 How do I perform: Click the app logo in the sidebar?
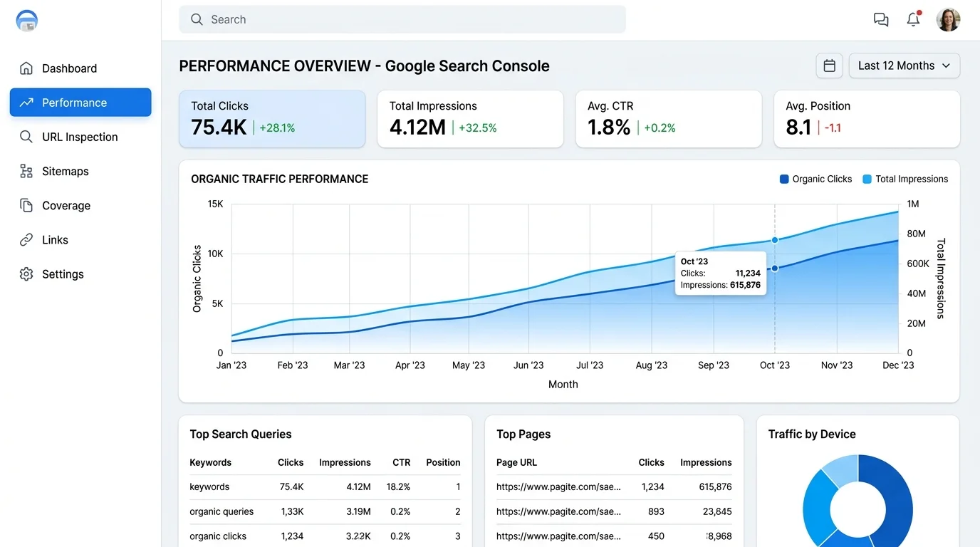click(x=26, y=21)
